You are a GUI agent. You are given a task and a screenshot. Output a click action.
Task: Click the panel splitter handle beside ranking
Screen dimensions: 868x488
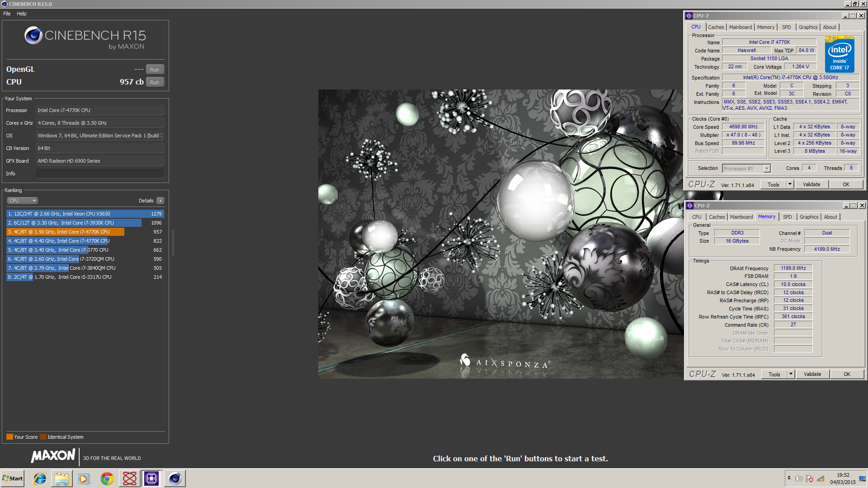[173, 242]
